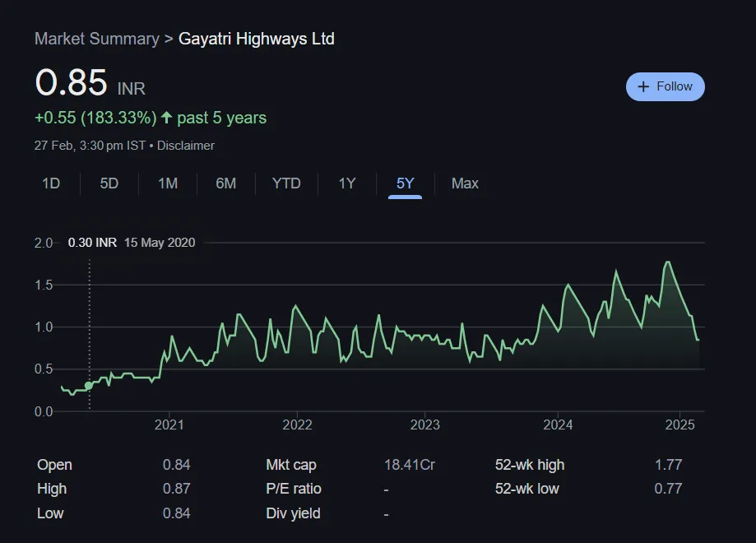Click the 2022 x-axis label
756x543 pixels.
tap(297, 425)
